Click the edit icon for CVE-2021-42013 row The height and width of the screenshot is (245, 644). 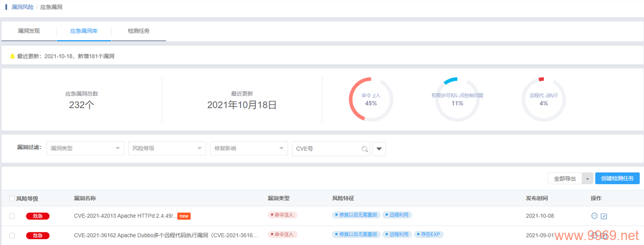pyautogui.click(x=604, y=216)
